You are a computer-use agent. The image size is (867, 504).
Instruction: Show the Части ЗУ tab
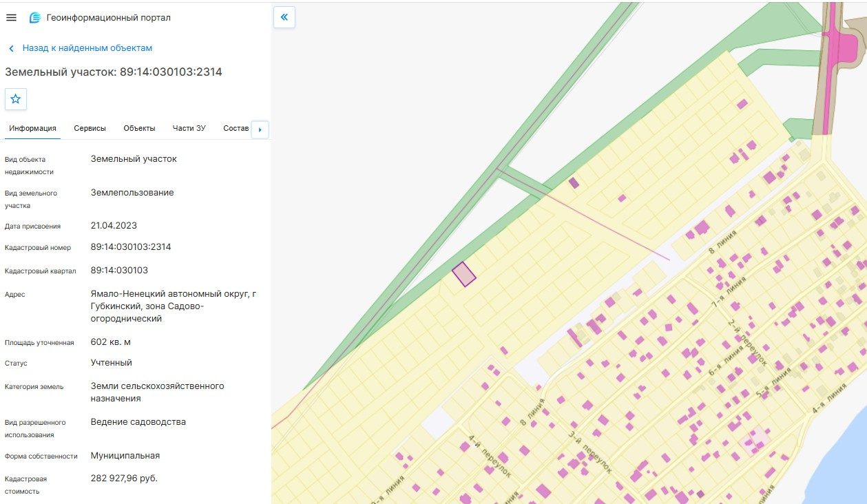click(189, 129)
